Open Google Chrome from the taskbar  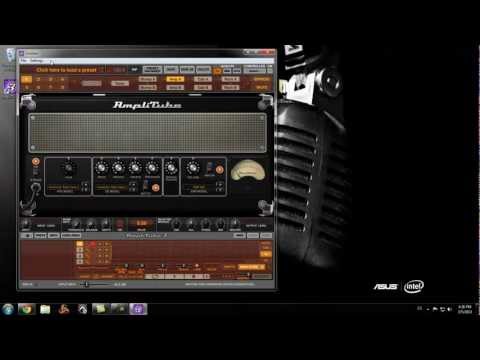coord(26,309)
